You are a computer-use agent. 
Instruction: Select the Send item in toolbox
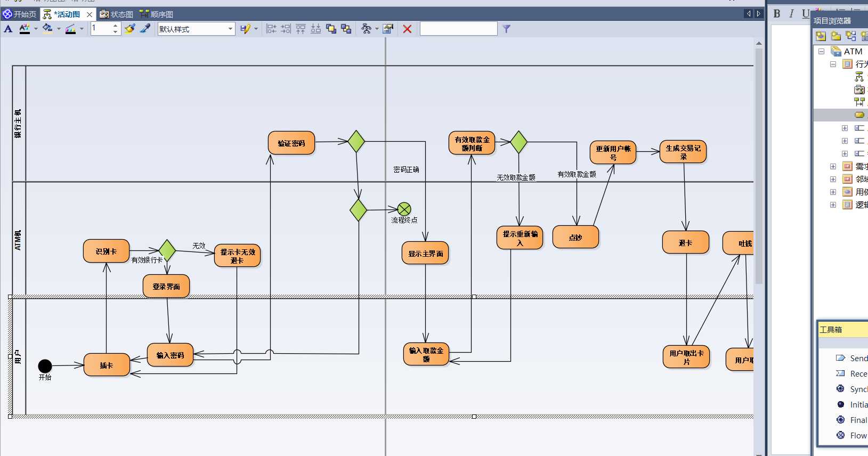tap(851, 358)
